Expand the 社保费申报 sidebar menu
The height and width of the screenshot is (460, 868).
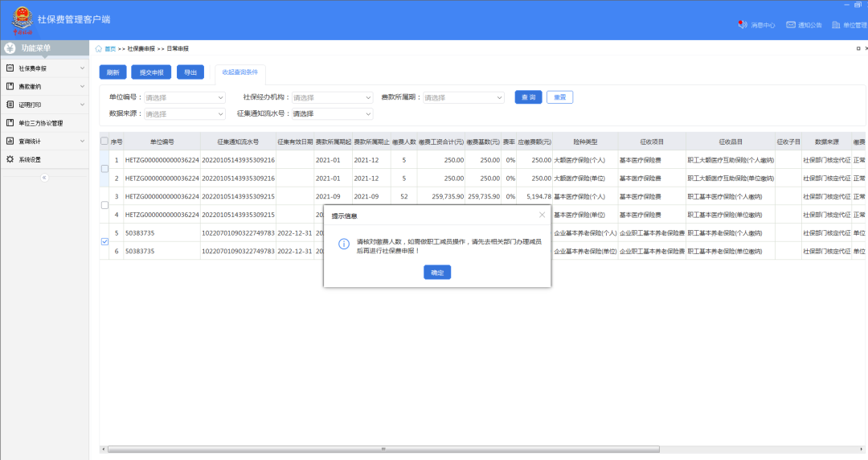(x=44, y=68)
